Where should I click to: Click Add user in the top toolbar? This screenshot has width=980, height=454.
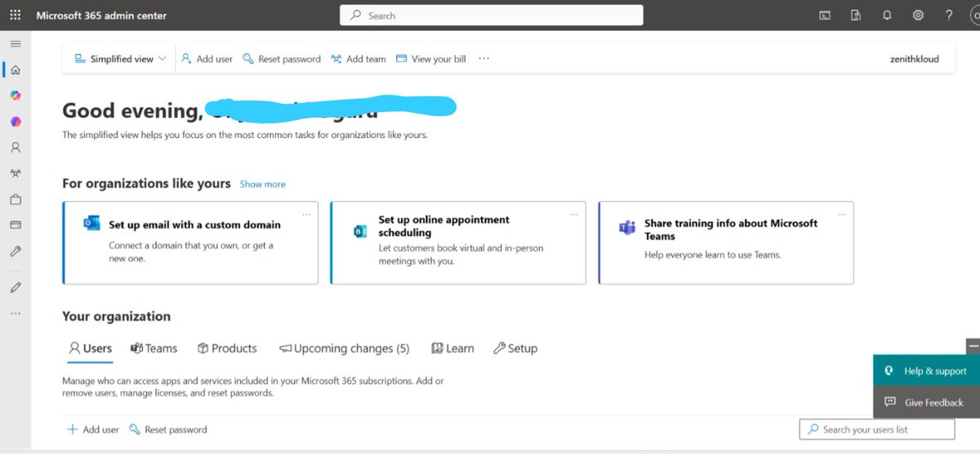[x=207, y=59]
